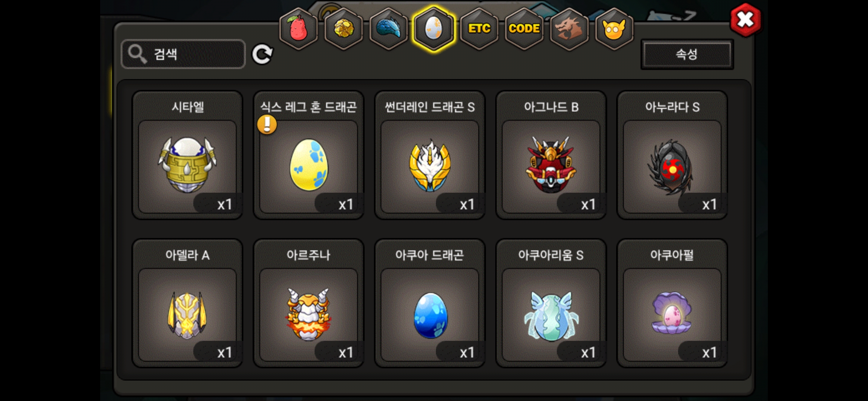The image size is (868, 401).
Task: Switch to the CODE tab
Action: tap(524, 29)
